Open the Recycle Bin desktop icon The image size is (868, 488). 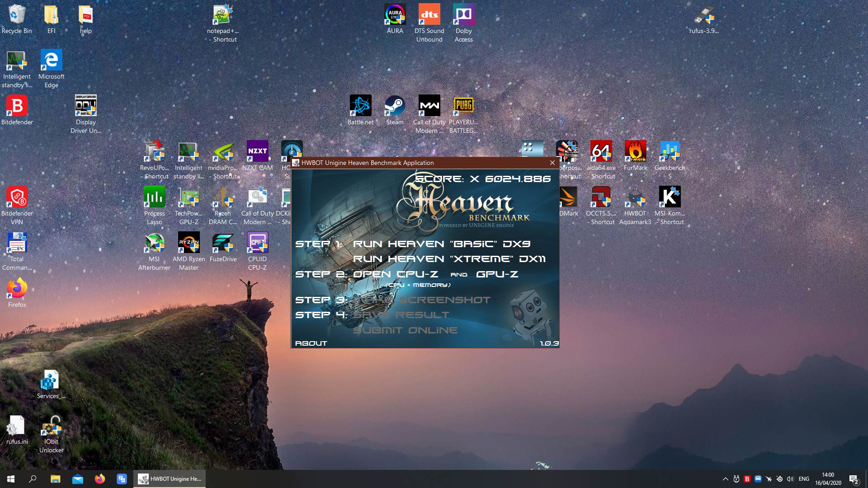(17, 19)
